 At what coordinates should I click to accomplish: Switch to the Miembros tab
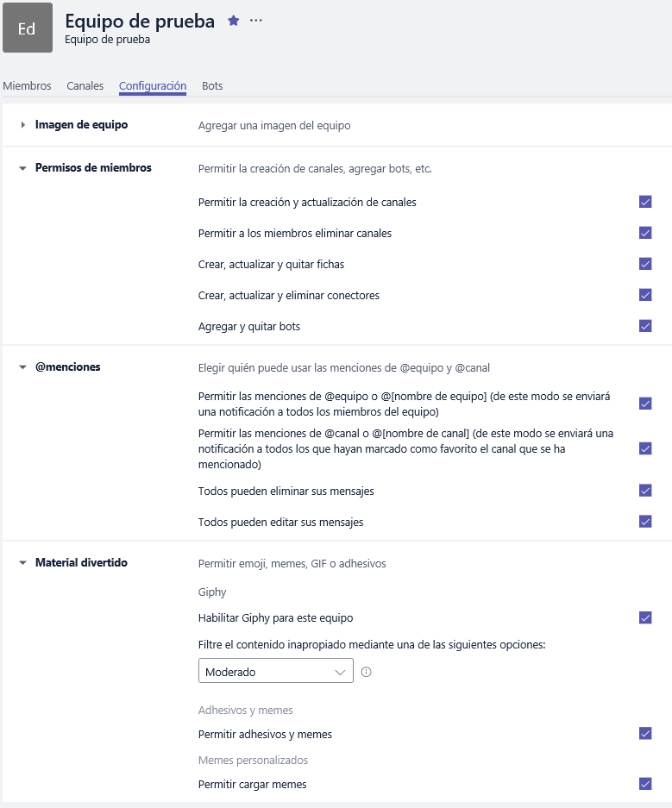[27, 86]
